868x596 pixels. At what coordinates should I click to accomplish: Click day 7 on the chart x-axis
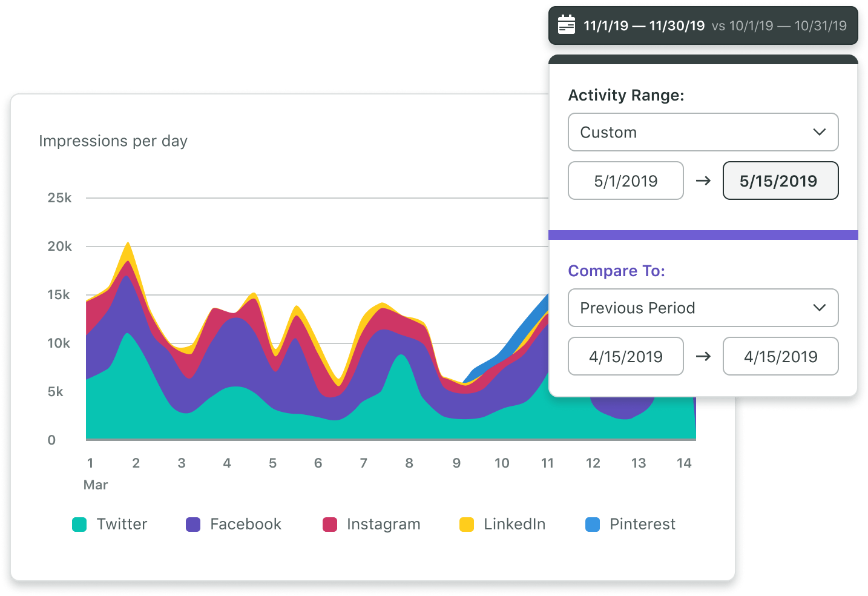tap(364, 463)
